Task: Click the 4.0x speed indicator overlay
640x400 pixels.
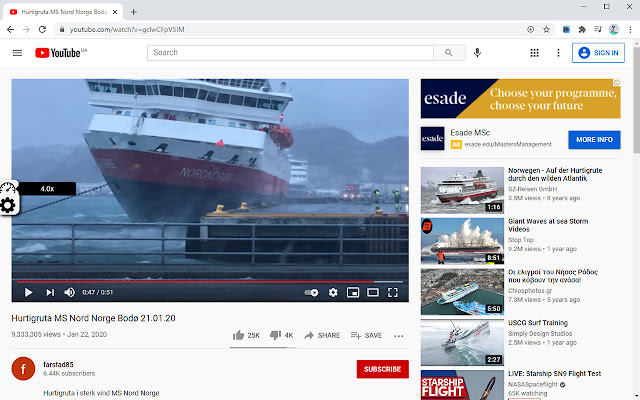Action: pyautogui.click(x=47, y=189)
